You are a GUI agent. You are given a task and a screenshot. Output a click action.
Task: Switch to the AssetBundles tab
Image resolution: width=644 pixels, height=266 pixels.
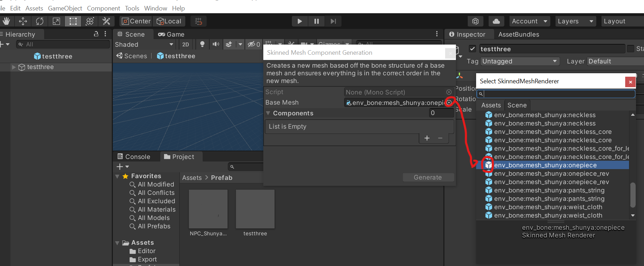(519, 34)
